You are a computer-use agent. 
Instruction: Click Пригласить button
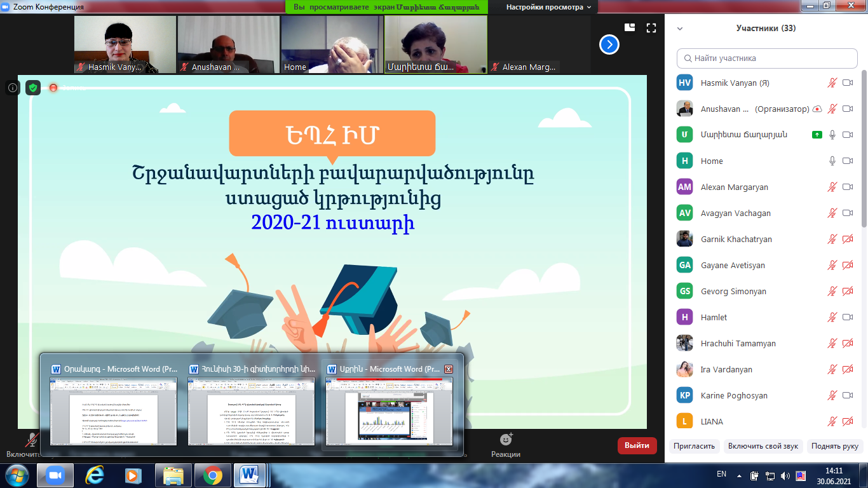[x=695, y=446]
